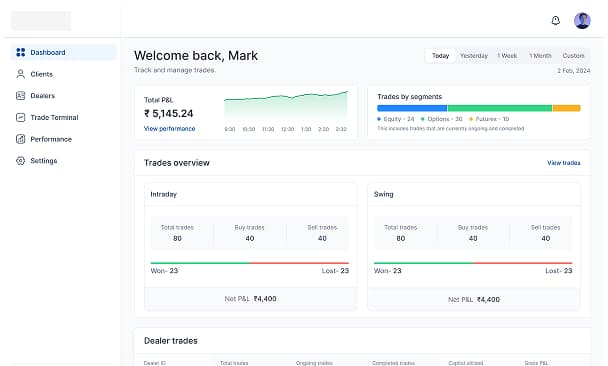
Task: Click the Clients person icon
Action: point(21,74)
